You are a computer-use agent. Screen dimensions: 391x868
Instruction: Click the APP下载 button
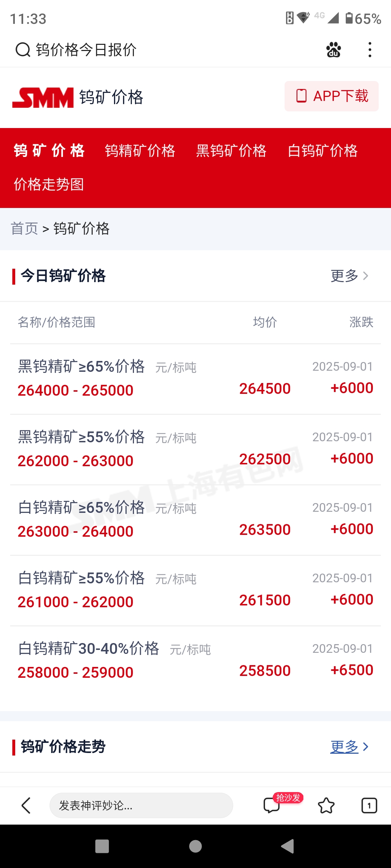[x=332, y=96]
